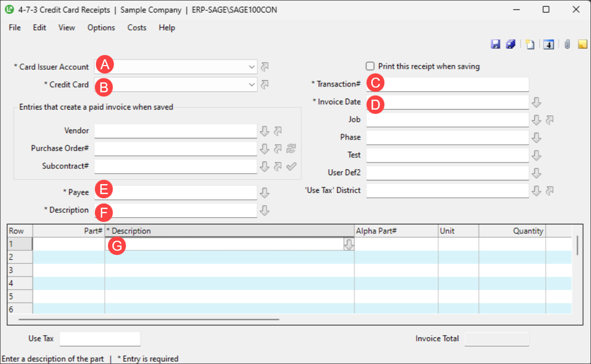Click the grid's horizontal scrollbar
Image resolution: width=591 pixels, height=364 pixels.
tap(149, 319)
